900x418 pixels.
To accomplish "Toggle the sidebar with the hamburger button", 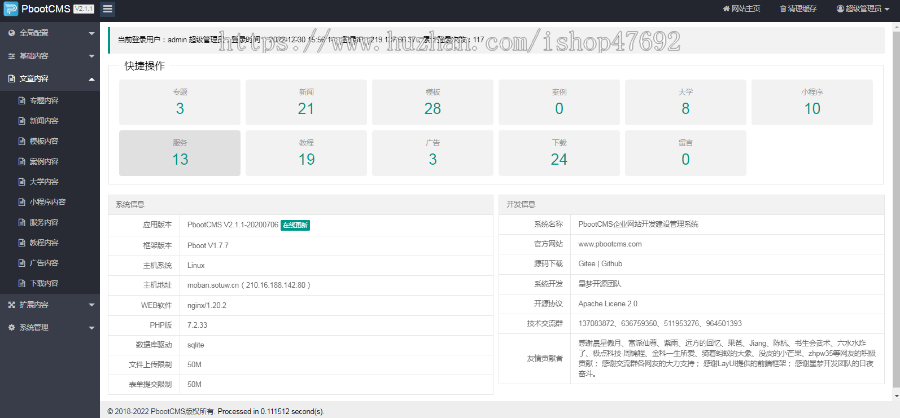I will tap(107, 9).
